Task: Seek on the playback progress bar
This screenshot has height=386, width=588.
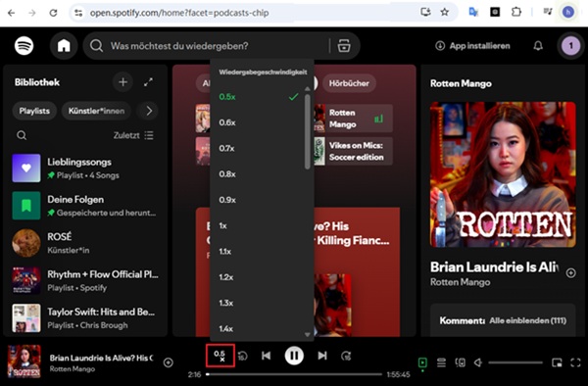Action: pos(294,374)
